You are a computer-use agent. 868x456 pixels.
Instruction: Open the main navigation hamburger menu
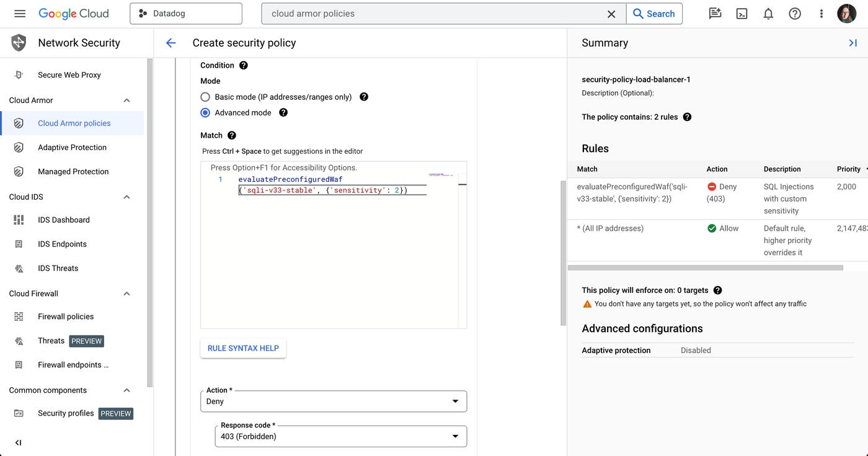pyautogui.click(x=19, y=14)
